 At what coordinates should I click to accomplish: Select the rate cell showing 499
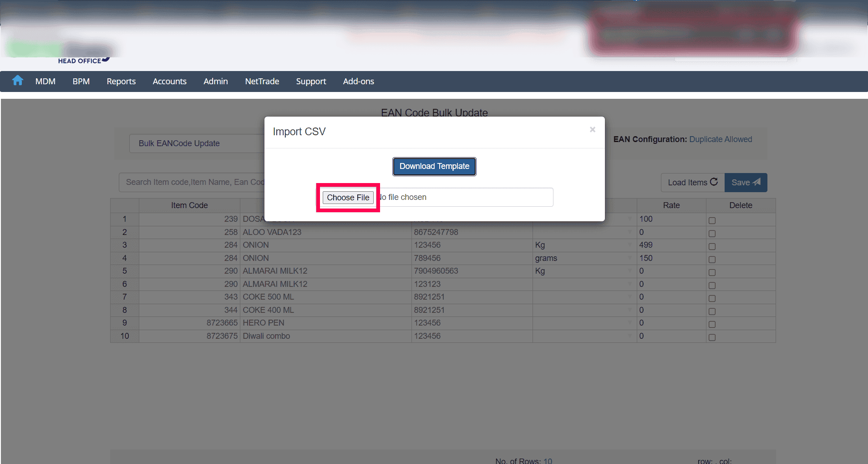[x=671, y=245]
